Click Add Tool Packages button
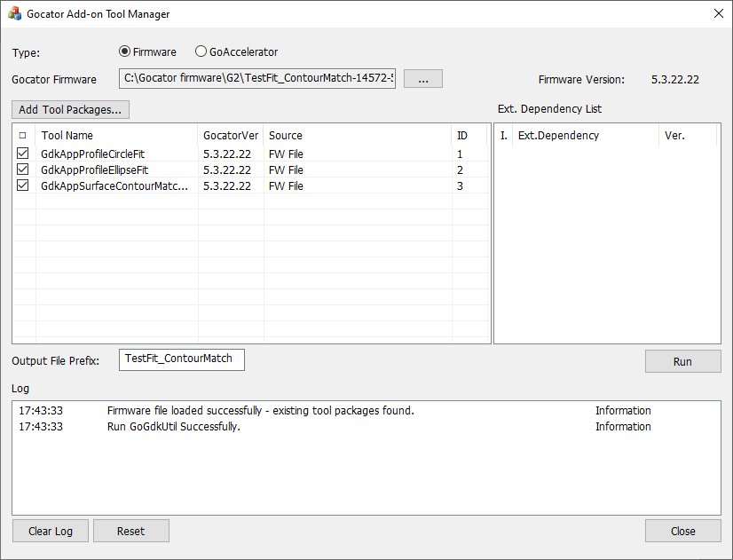The height and width of the screenshot is (560, 733). (71, 110)
